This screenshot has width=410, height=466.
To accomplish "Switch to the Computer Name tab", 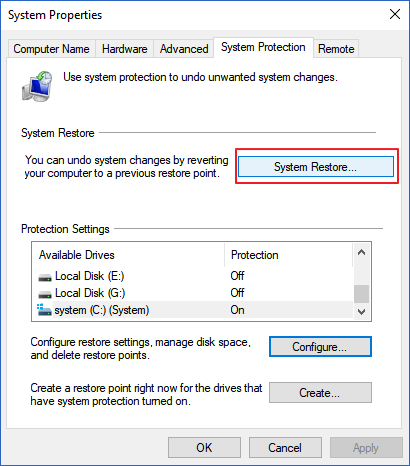I will (51, 49).
